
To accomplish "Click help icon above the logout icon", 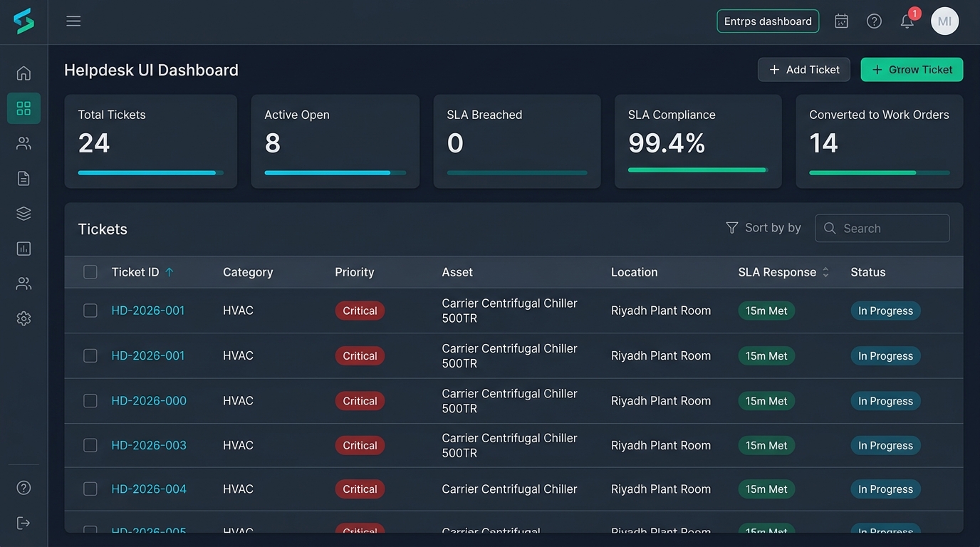I will click(x=24, y=488).
